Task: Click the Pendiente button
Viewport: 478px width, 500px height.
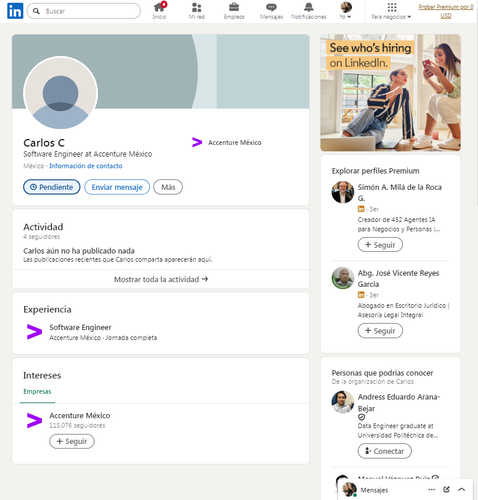Action: click(52, 187)
